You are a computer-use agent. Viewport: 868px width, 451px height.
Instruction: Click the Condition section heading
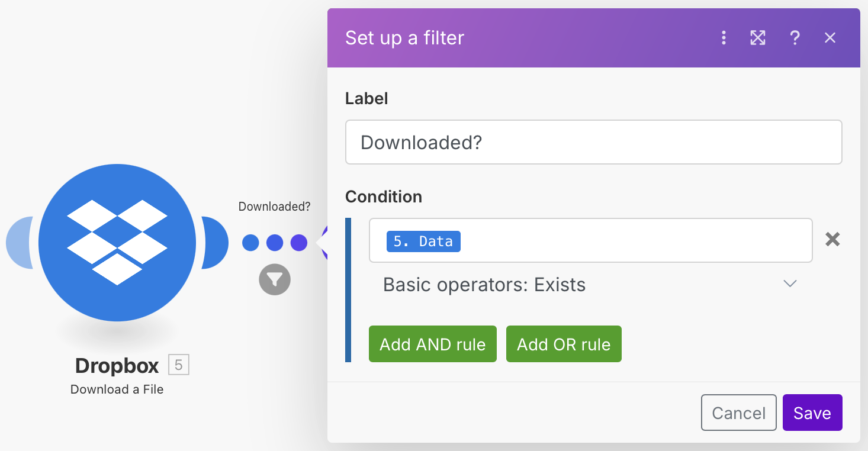[x=384, y=196]
